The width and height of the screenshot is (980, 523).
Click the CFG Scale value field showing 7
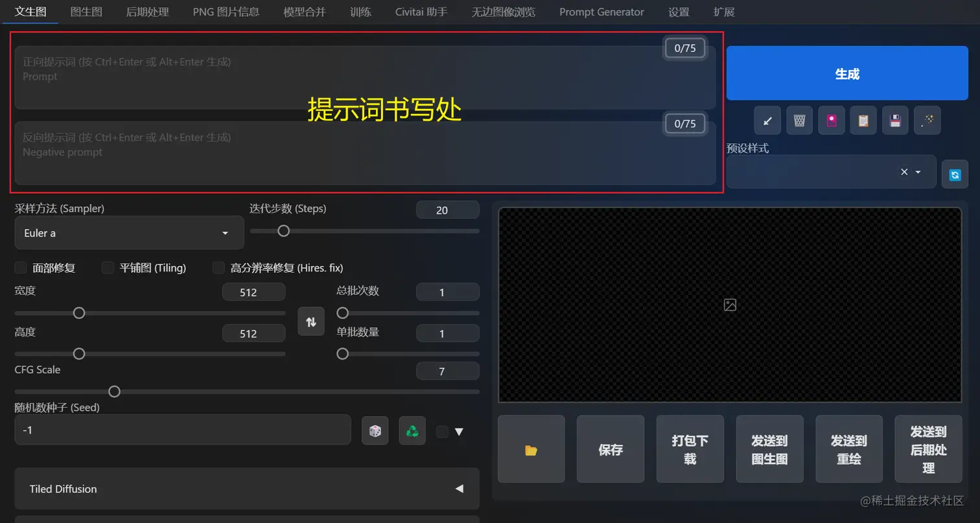[448, 371]
